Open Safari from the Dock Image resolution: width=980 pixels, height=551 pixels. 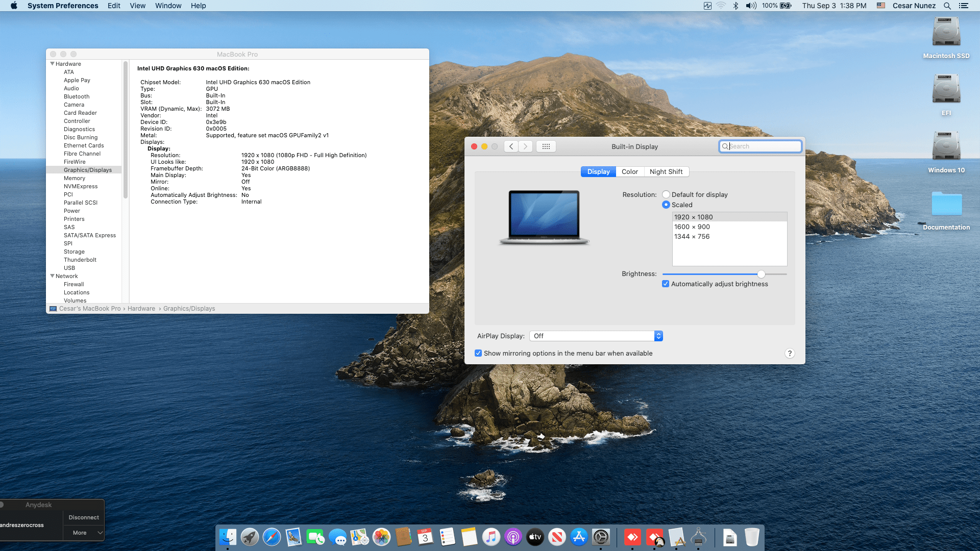pos(272,537)
